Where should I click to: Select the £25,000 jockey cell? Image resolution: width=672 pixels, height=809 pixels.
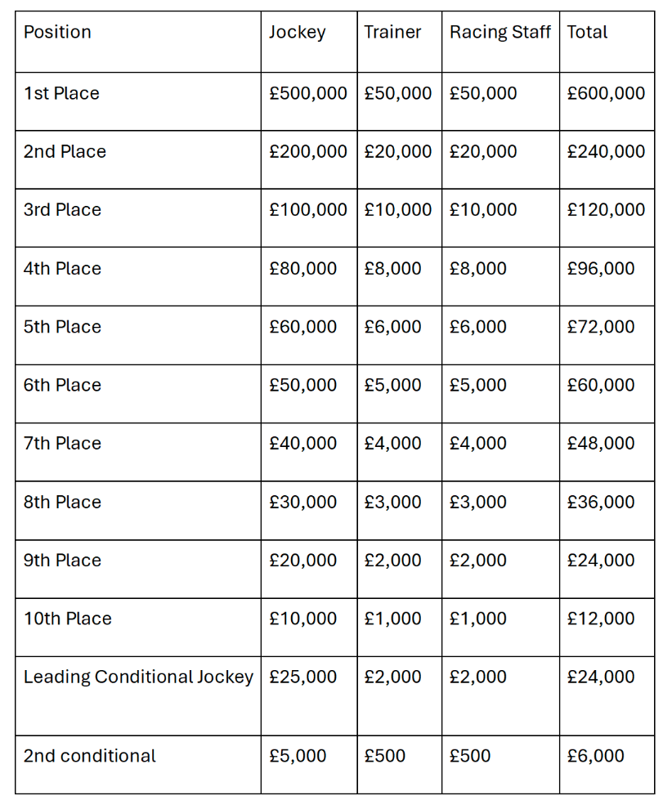[x=309, y=696]
